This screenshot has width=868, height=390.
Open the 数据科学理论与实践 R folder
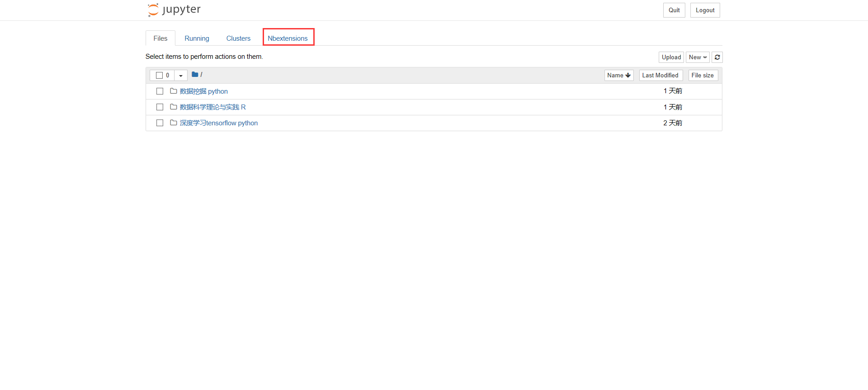pyautogui.click(x=213, y=107)
